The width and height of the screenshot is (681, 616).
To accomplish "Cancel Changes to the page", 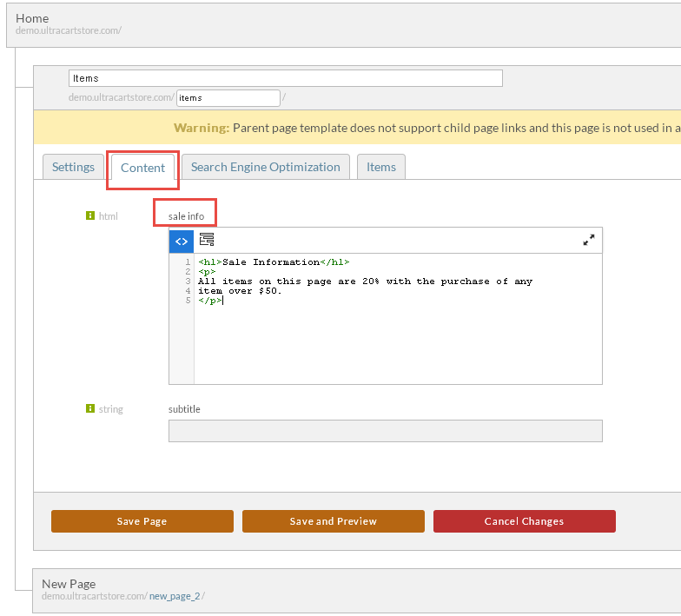I will point(525,521).
